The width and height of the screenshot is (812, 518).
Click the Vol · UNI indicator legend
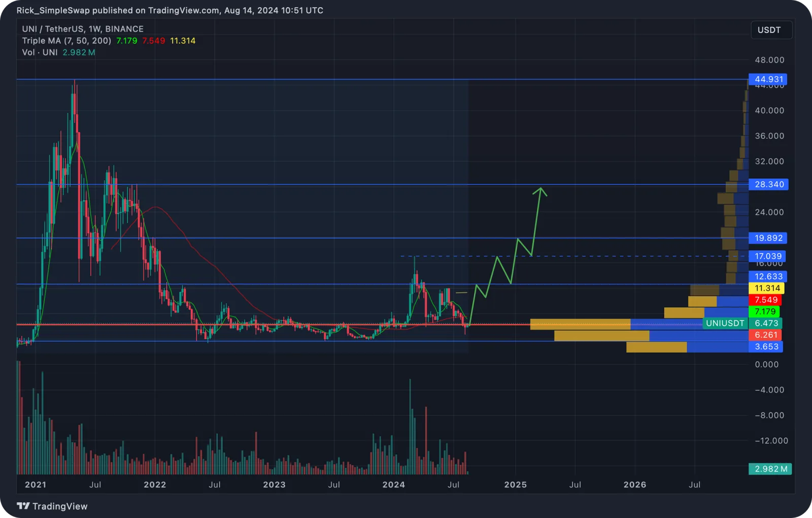(x=40, y=52)
